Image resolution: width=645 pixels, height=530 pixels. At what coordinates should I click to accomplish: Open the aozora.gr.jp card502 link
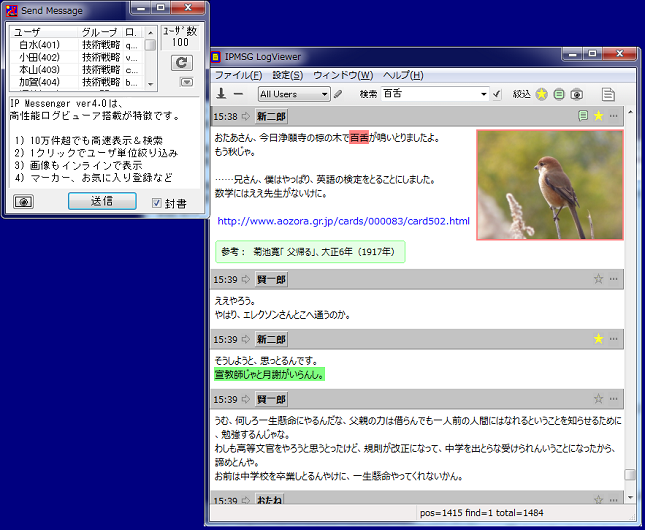[x=343, y=221]
